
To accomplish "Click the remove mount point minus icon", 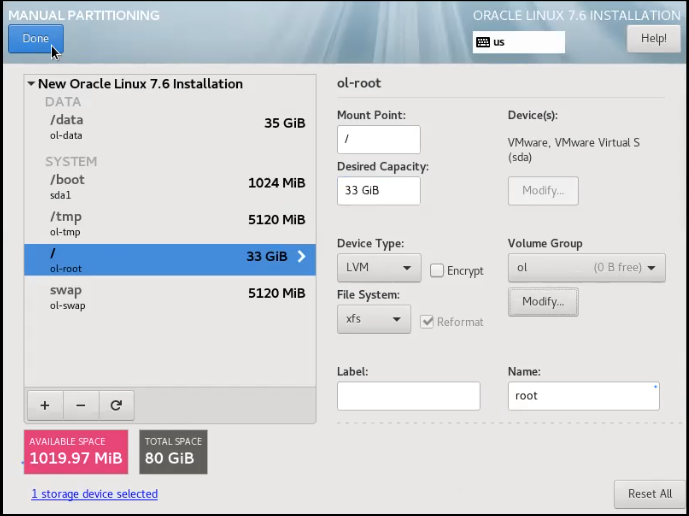I will 81,405.
